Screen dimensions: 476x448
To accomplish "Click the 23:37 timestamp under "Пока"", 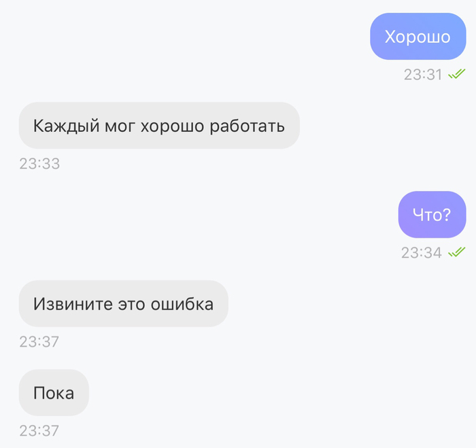I will pyautogui.click(x=39, y=431).
